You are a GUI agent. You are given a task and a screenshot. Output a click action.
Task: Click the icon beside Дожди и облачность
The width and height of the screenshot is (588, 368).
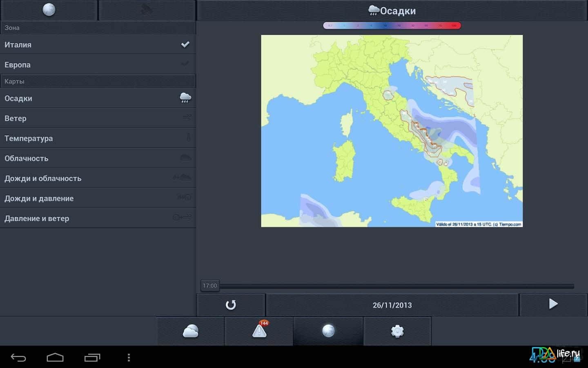pos(182,178)
